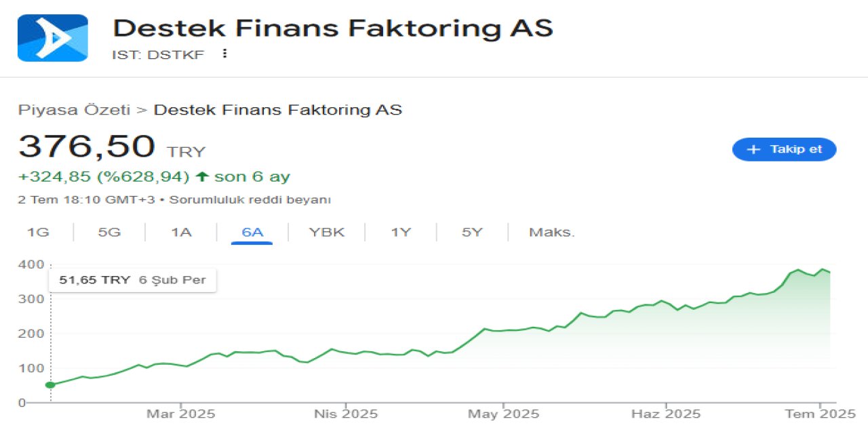Viewport: 868px width, 434px height.
Task: Switch chart to YBK range
Action: (x=327, y=232)
